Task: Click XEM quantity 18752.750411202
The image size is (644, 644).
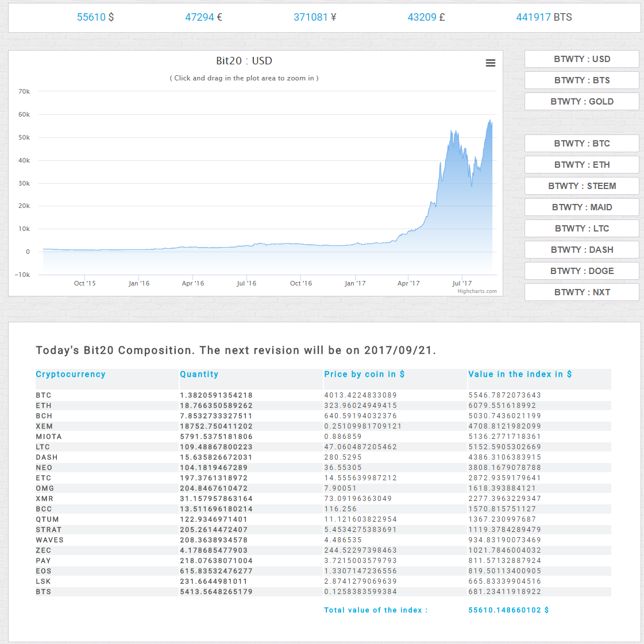Action: [x=216, y=426]
